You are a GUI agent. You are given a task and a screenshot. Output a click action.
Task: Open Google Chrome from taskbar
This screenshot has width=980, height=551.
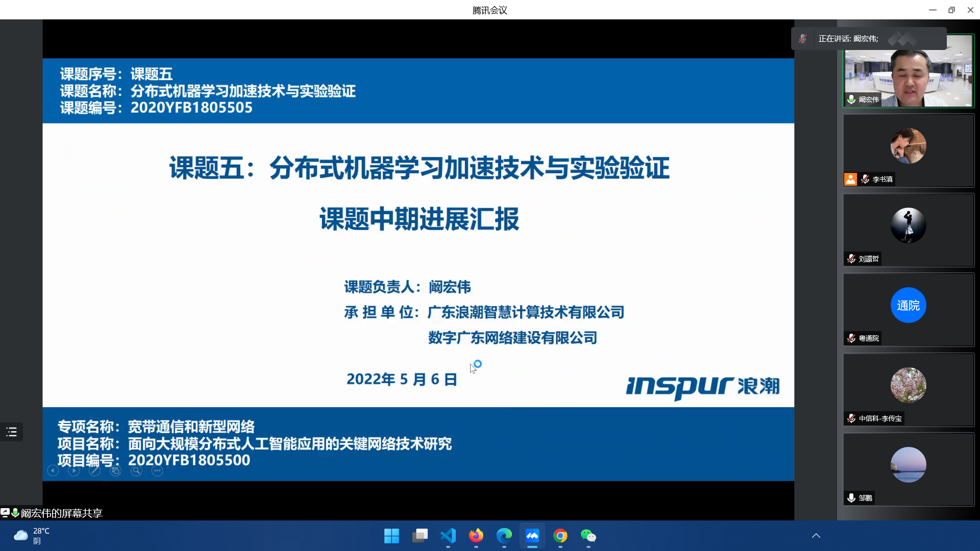(x=560, y=536)
